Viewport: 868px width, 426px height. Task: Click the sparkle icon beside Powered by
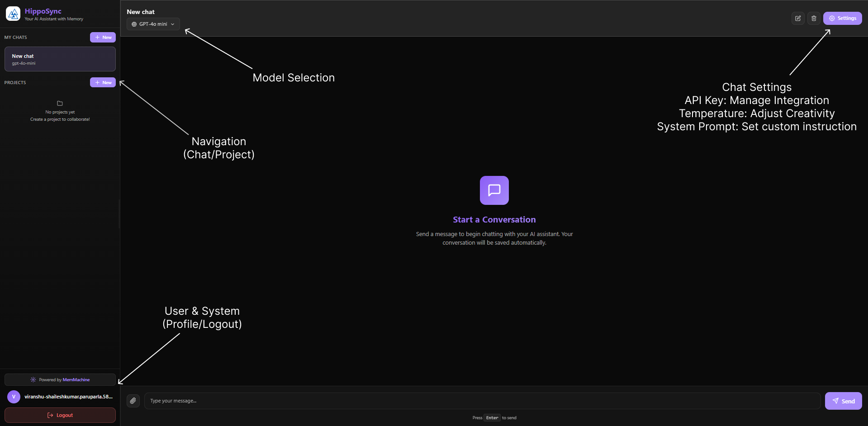[33, 380]
